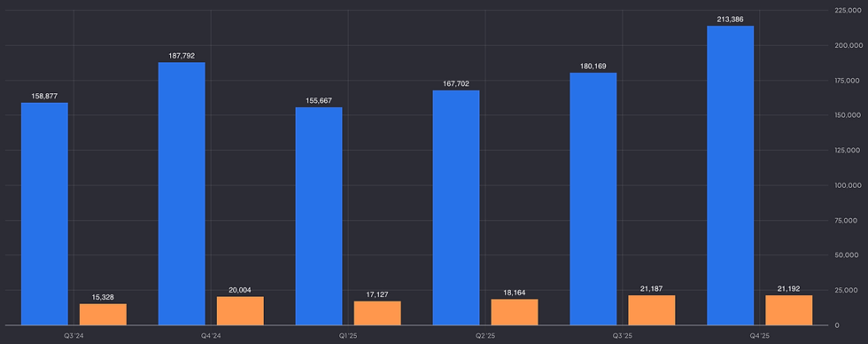Click the 150,000 y-axis tick label
This screenshot has width=868, height=344.
point(847,115)
